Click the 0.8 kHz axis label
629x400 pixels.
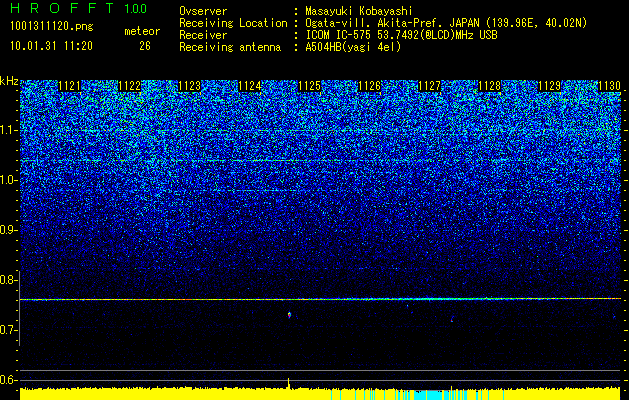7,280
